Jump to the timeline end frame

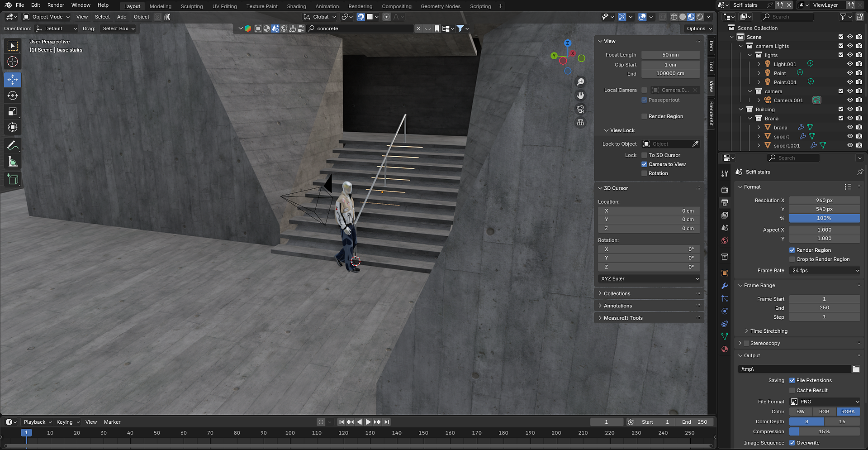386,422
